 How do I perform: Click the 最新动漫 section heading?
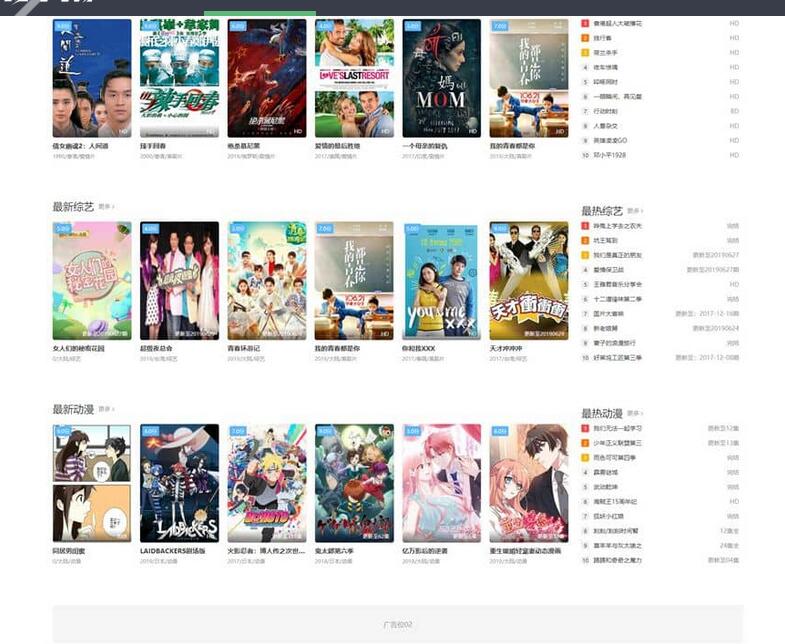point(73,409)
